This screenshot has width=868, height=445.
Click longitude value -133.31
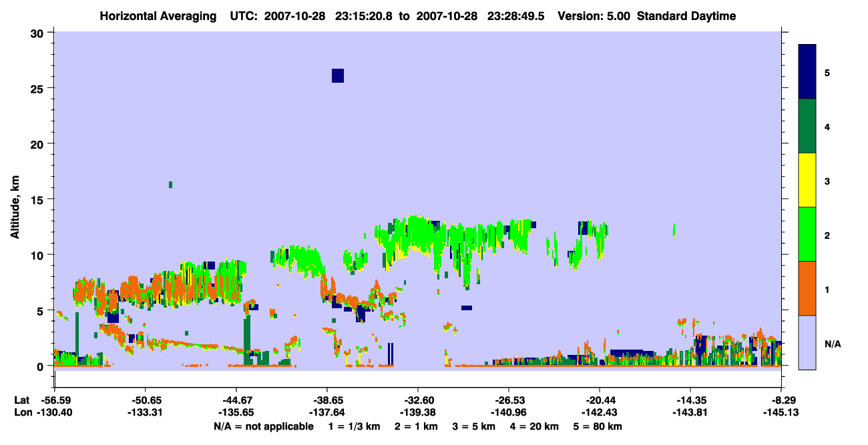(x=145, y=412)
